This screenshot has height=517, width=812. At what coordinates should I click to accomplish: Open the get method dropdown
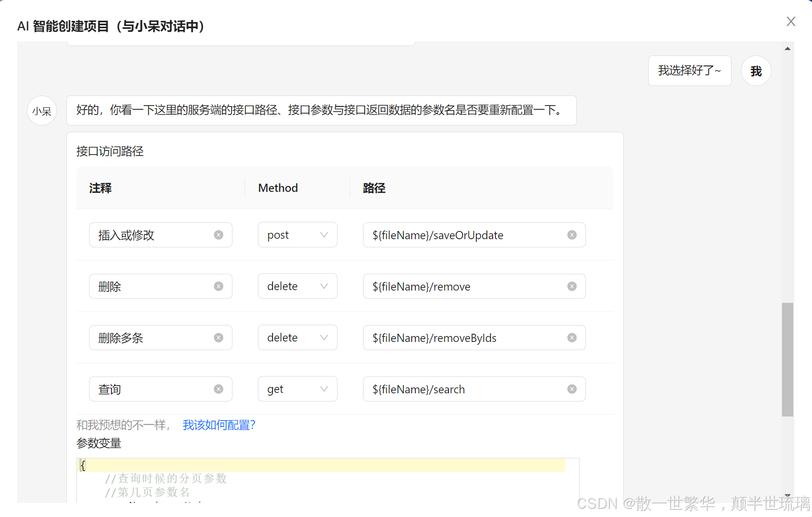298,389
